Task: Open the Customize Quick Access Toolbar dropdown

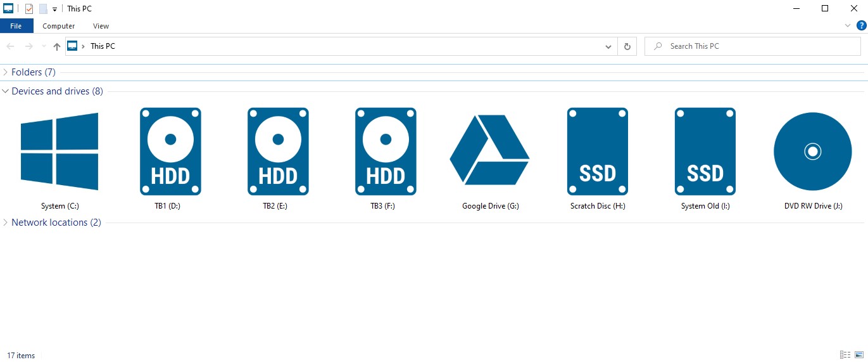Action: [x=55, y=10]
